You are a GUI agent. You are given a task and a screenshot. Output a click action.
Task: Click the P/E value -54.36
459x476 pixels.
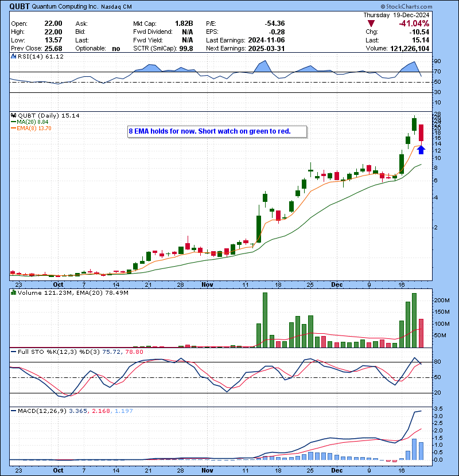(x=275, y=24)
